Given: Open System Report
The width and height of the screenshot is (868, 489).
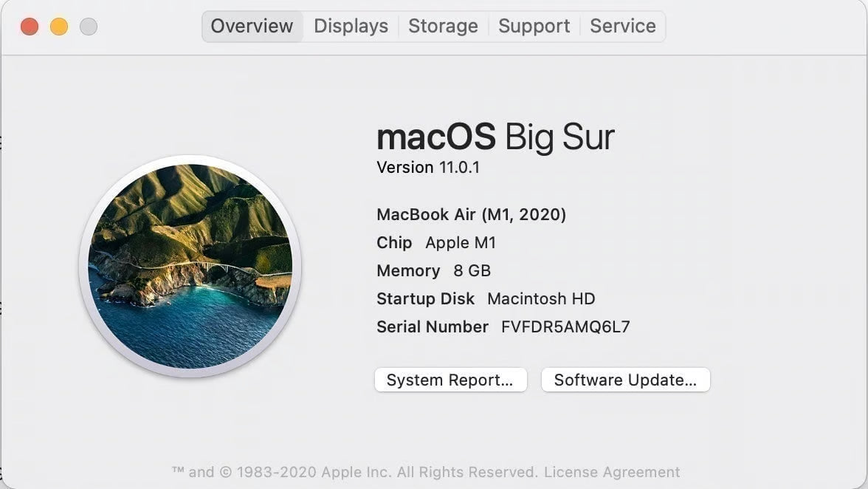Looking at the screenshot, I should (x=450, y=380).
